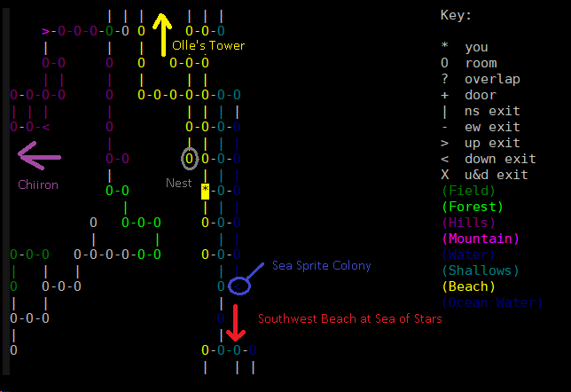Click the 'Key:' heading text
The height and width of the screenshot is (392, 571).
click(456, 15)
